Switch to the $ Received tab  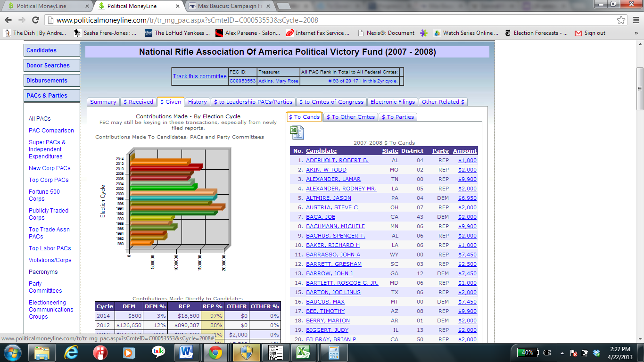click(x=138, y=102)
